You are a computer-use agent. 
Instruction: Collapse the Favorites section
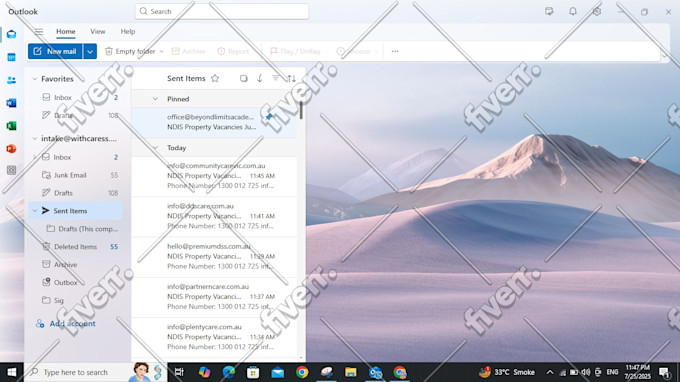35,79
